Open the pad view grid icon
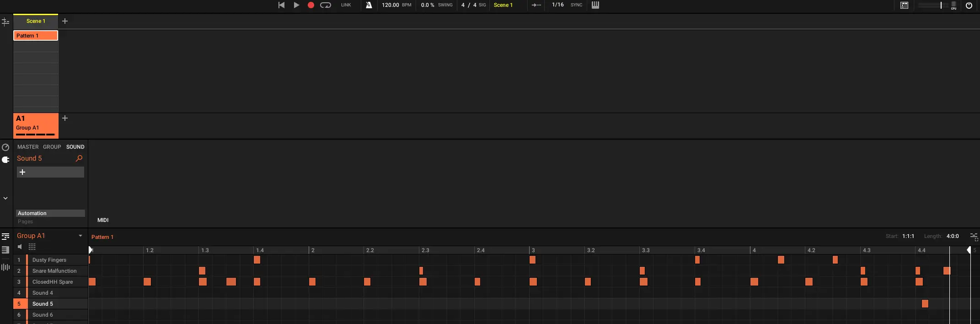980x324 pixels. coord(32,247)
